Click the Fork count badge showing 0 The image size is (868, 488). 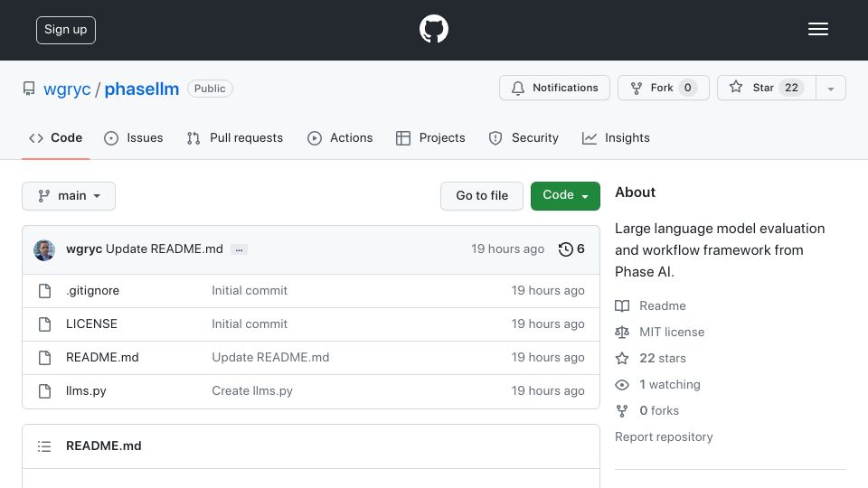click(687, 88)
